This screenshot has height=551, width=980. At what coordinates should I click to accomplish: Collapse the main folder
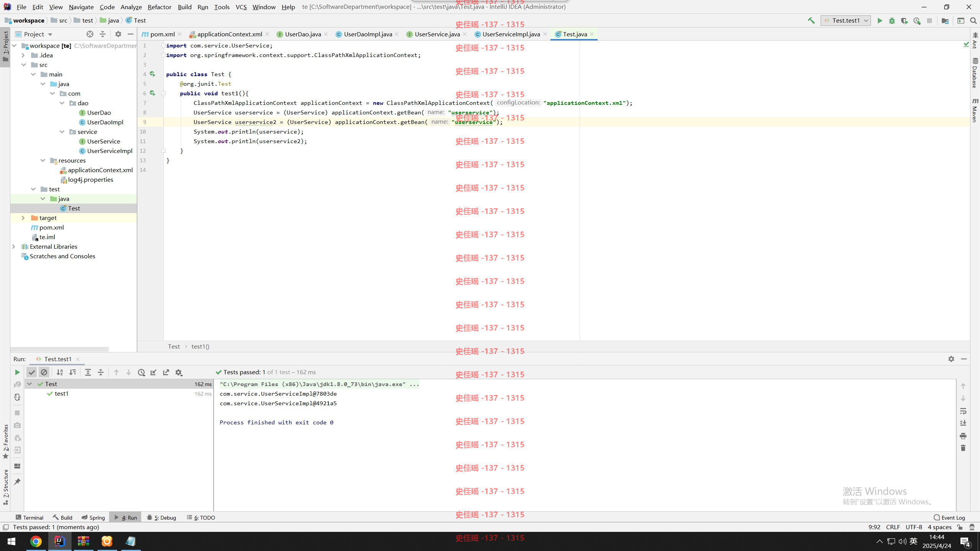pyautogui.click(x=33, y=74)
